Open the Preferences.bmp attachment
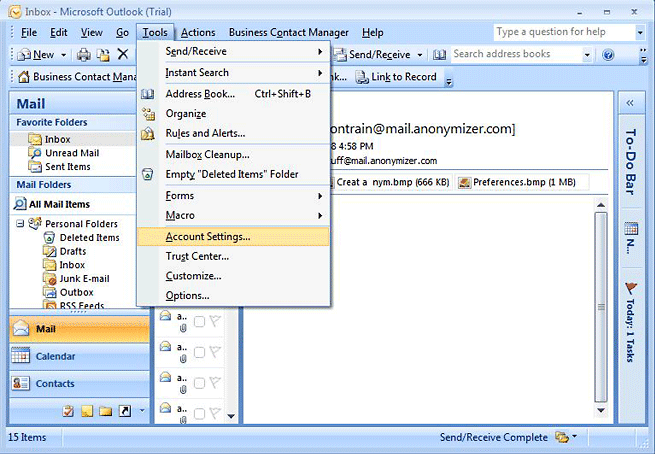 point(521,182)
